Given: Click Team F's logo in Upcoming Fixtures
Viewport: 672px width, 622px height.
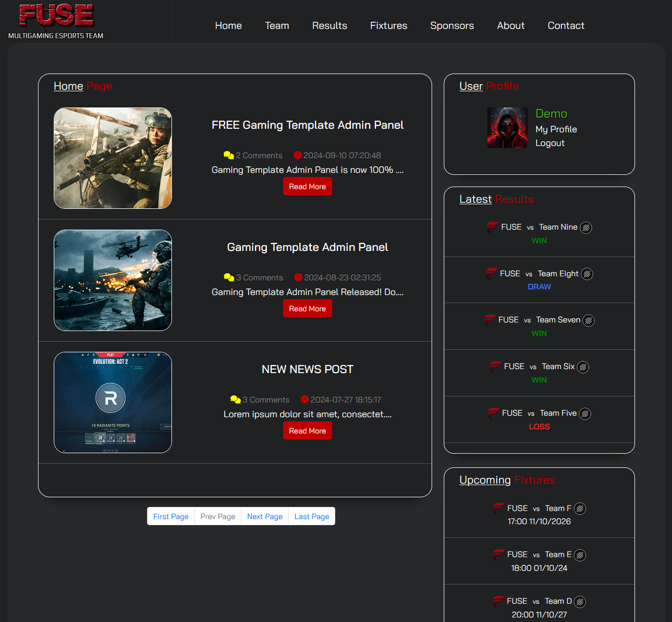Looking at the screenshot, I should (580, 508).
